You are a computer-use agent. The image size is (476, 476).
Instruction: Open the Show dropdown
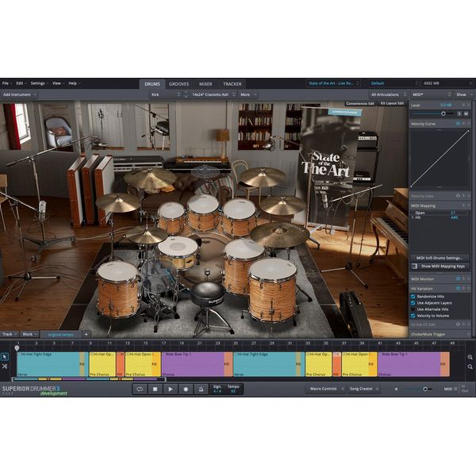coord(464,94)
